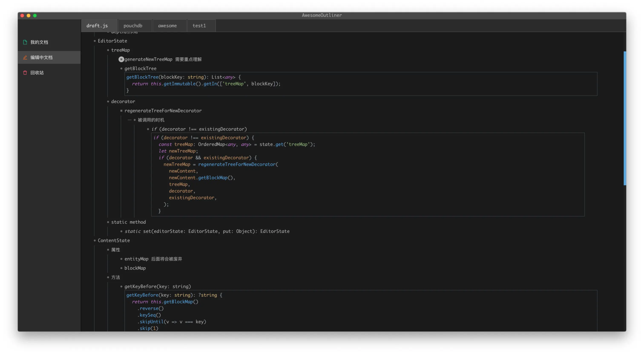This screenshot has height=355, width=644.
Task: Click the bullet beside the decorator node
Action: tap(108, 102)
